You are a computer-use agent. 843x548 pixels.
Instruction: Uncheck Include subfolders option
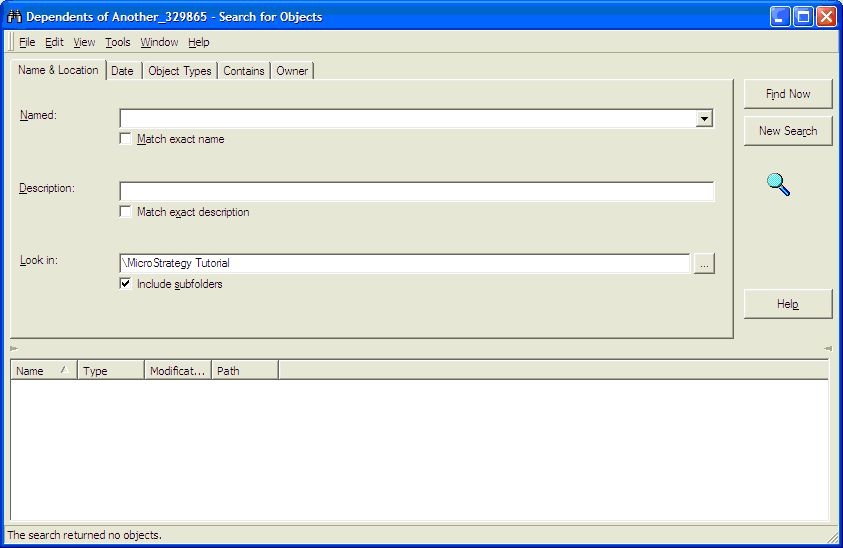tap(126, 284)
